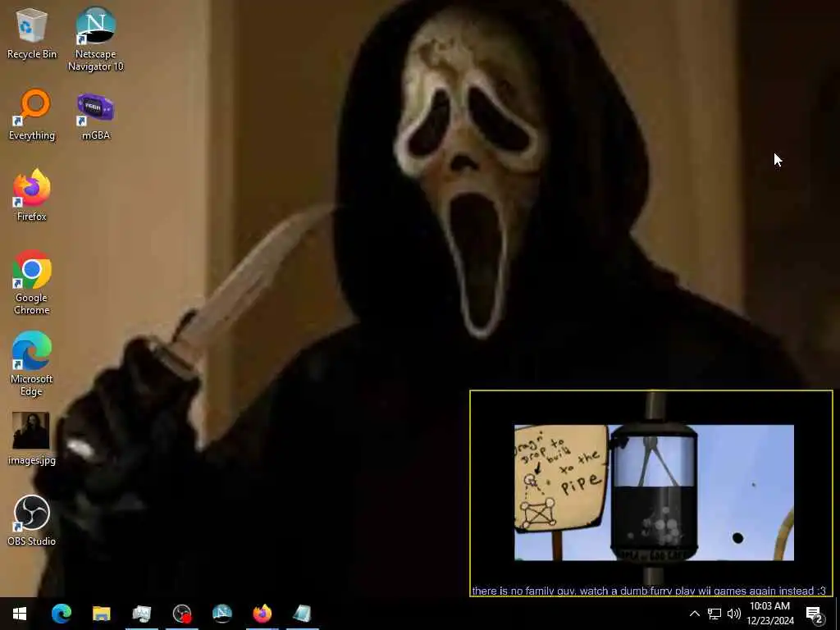Open the clock showing 10:03 AM
This screenshot has width=840, height=630.
[x=769, y=614]
